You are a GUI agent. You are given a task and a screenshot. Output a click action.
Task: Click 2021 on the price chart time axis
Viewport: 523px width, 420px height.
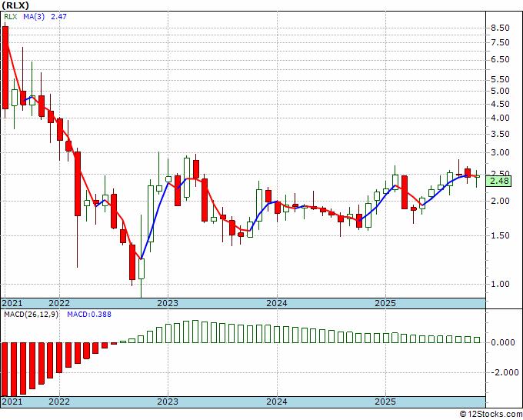click(x=12, y=303)
